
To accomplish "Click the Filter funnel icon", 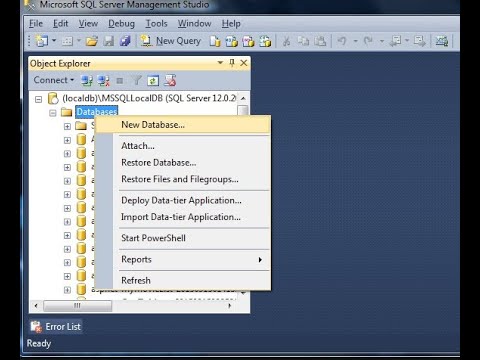I will (136, 80).
